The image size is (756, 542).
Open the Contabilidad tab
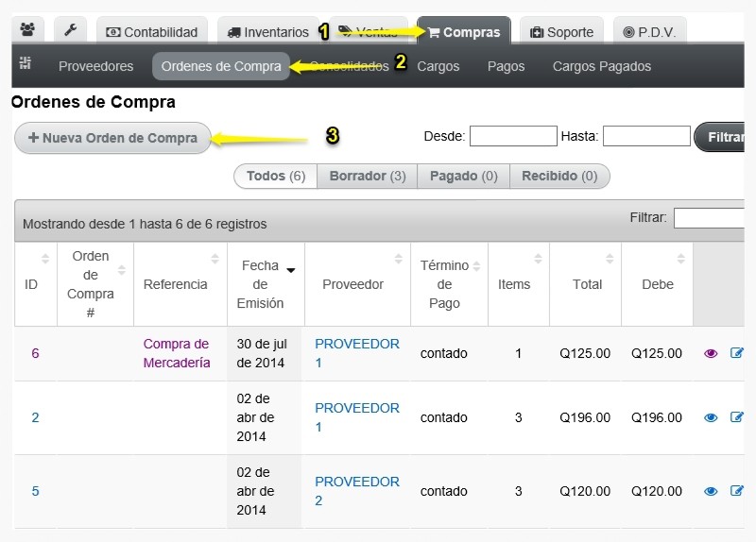tap(152, 32)
